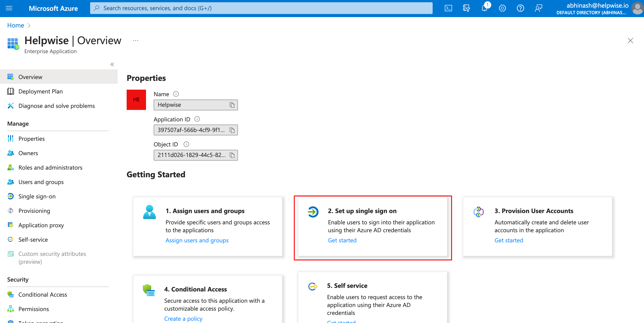This screenshot has width=644, height=323.
Task: Click the Helpwise enterprise application header icon
Action: point(13,44)
